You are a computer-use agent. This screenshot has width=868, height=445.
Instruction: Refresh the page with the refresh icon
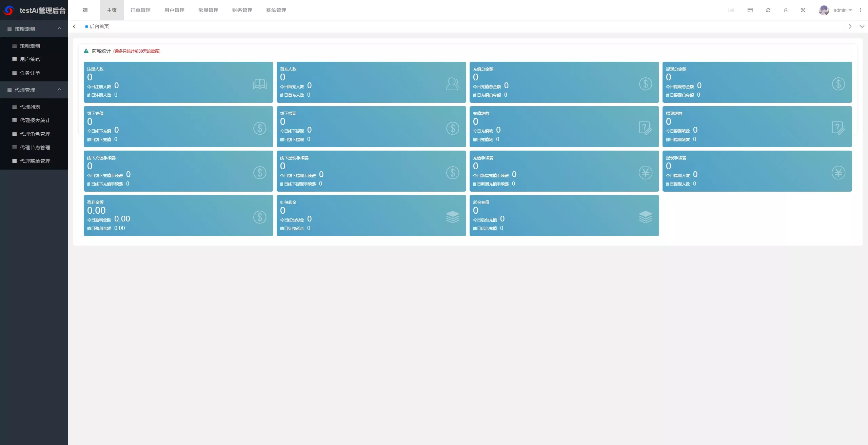[x=768, y=10]
